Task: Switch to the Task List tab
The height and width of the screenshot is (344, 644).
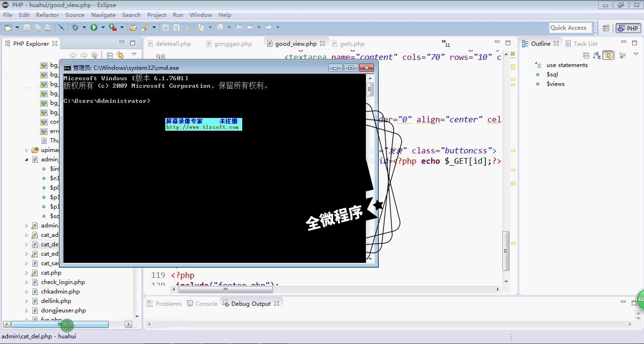Action: (581, 43)
